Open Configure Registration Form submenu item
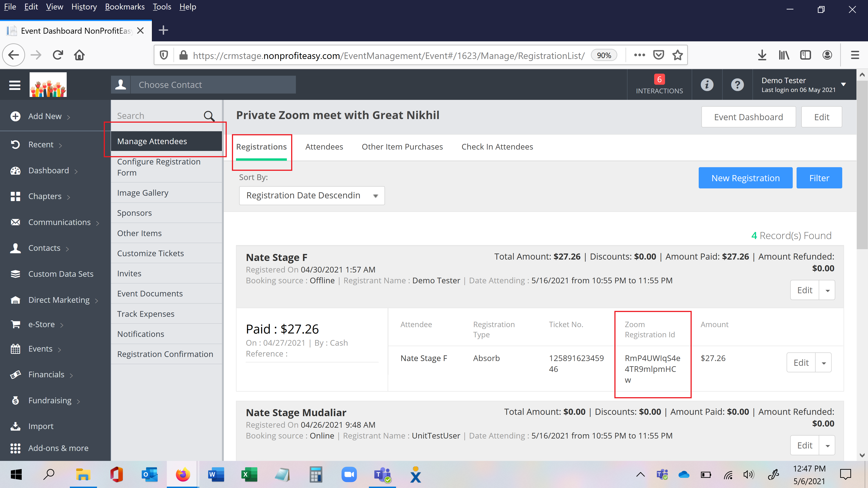The height and width of the screenshot is (488, 868). point(166,167)
